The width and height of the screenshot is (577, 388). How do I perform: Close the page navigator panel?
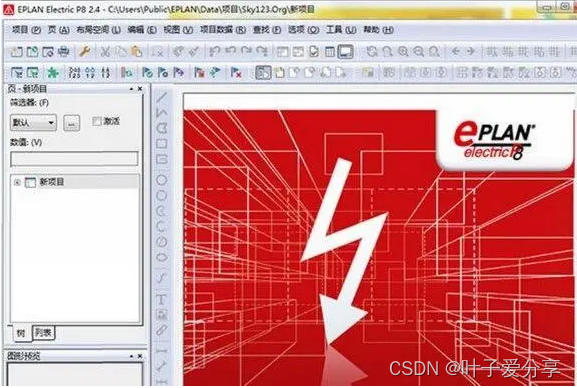(x=140, y=89)
